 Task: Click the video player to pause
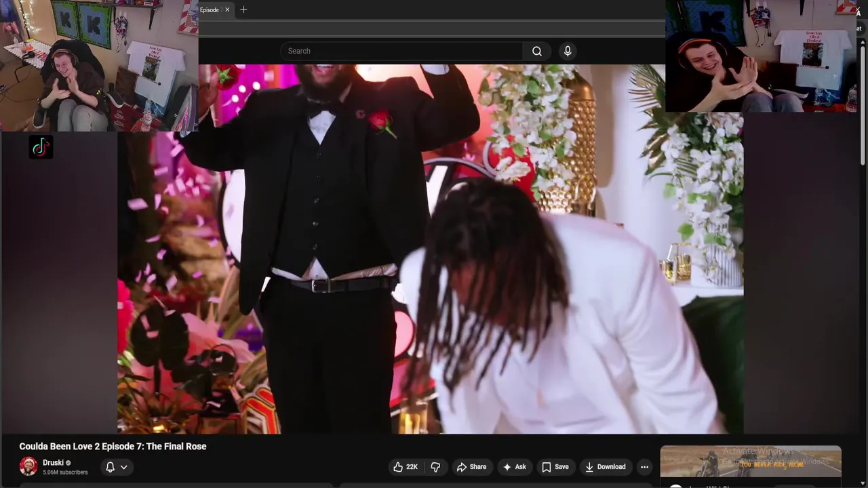coord(431,249)
